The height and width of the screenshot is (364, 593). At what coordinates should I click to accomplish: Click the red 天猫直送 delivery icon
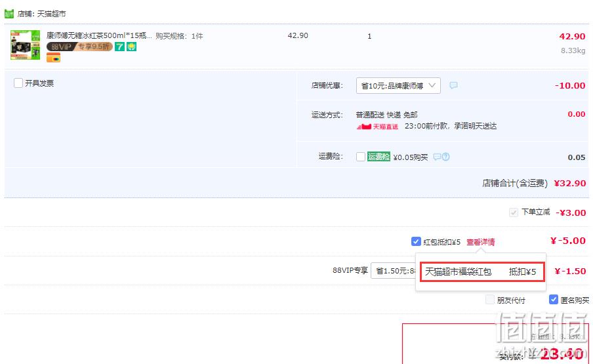click(377, 126)
